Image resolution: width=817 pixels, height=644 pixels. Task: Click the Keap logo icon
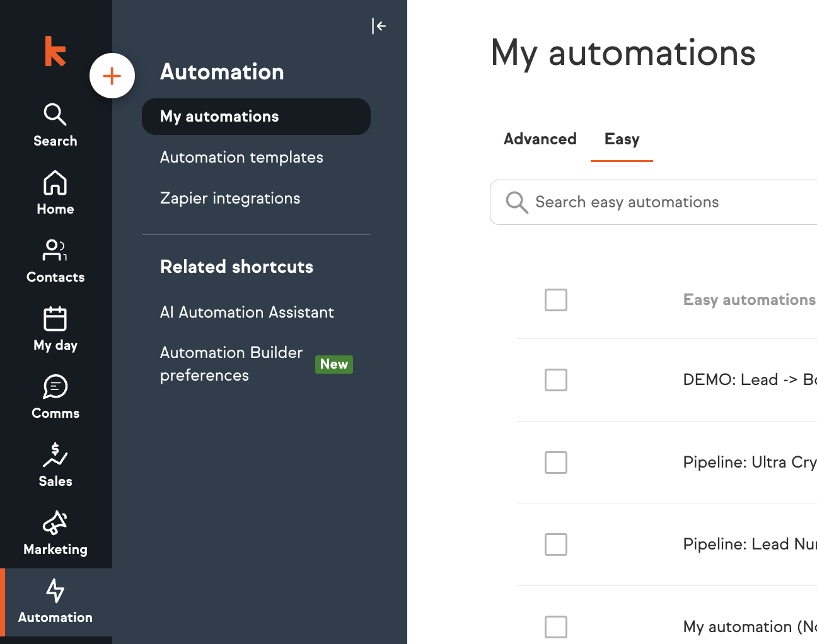[55, 51]
